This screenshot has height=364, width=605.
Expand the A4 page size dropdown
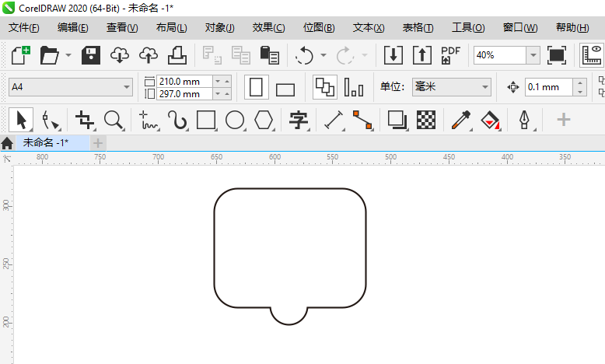pos(128,87)
